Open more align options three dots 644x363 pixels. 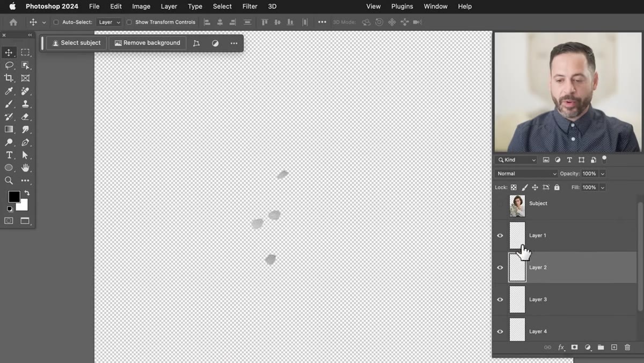pos(322,22)
